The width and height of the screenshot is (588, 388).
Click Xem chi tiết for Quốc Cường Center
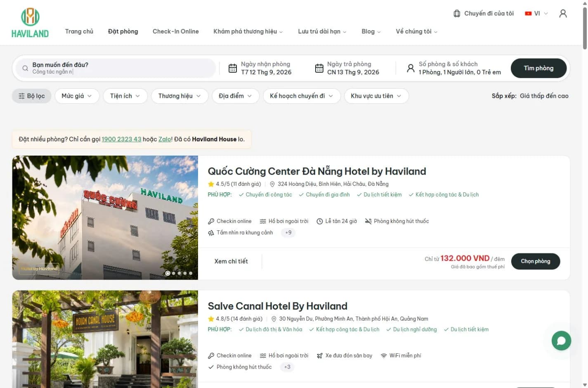tap(231, 261)
